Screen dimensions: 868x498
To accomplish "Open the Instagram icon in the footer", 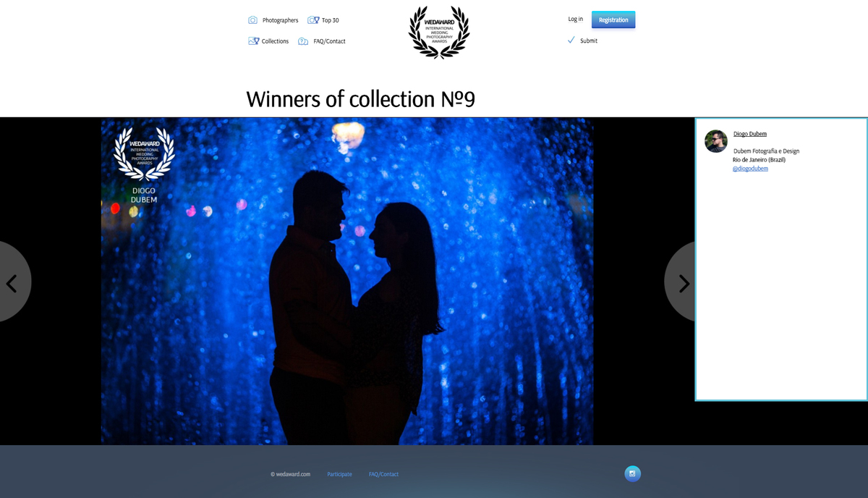I will click(x=632, y=474).
